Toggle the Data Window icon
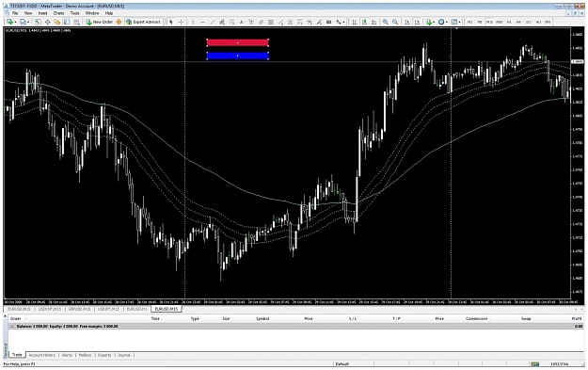Screen dimensions: 588x370 tap(47, 22)
